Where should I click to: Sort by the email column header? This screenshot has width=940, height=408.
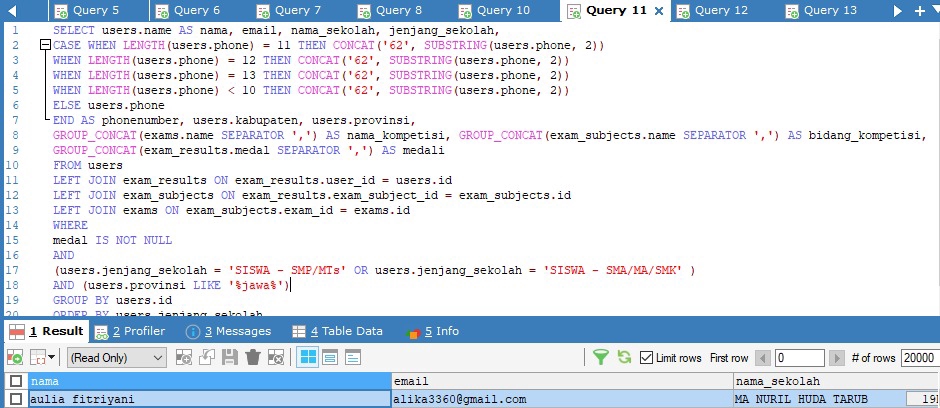560,381
